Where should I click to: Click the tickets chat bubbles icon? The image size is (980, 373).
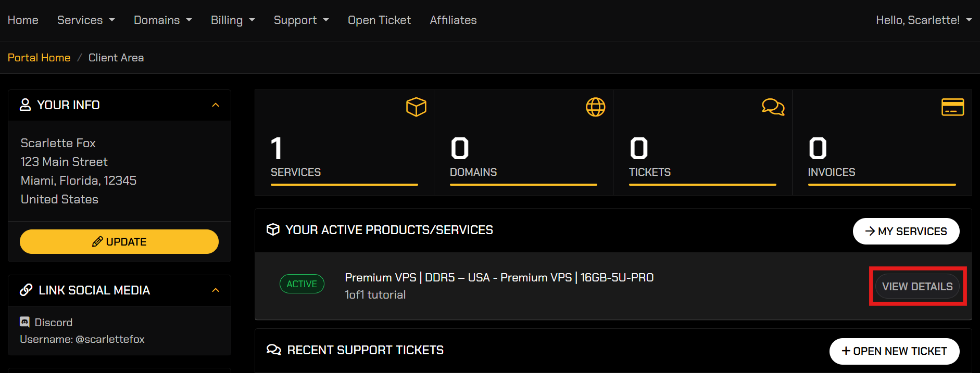773,107
